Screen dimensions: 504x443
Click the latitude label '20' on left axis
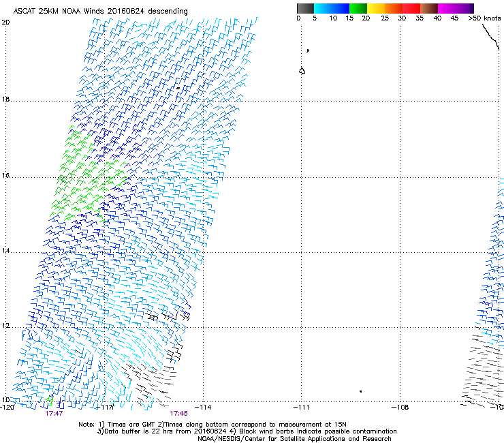(x=5, y=22)
